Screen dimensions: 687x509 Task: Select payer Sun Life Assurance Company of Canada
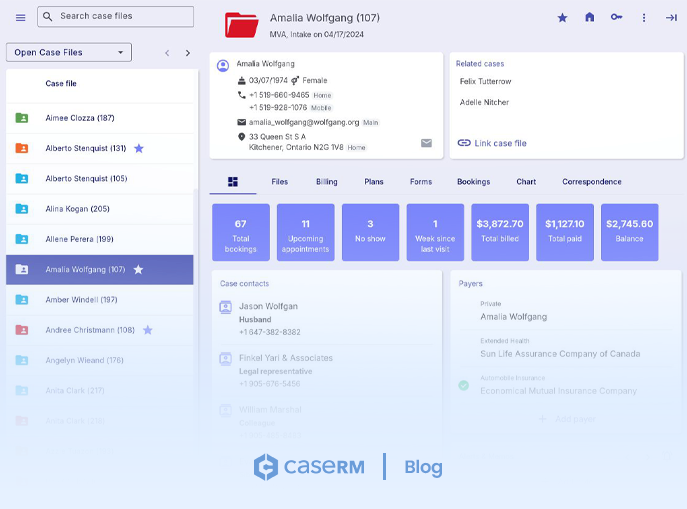coord(560,353)
